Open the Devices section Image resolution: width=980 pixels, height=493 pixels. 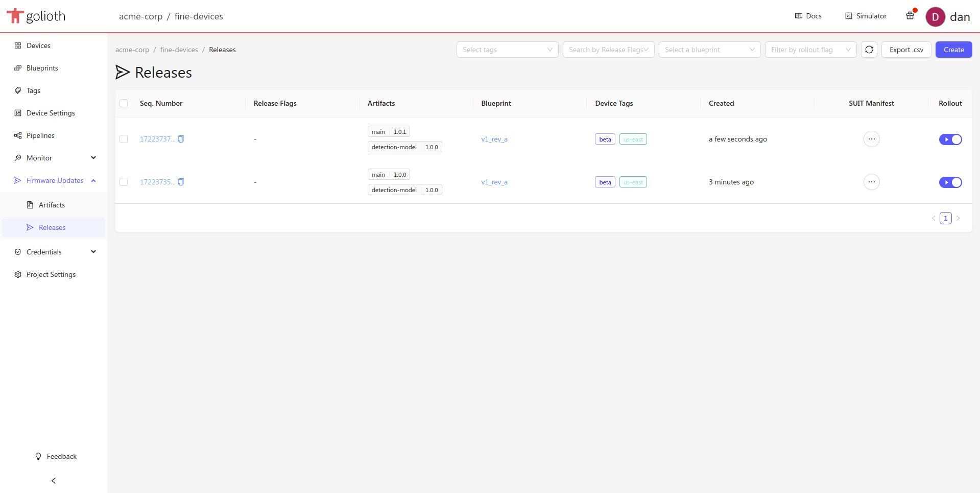[38, 45]
